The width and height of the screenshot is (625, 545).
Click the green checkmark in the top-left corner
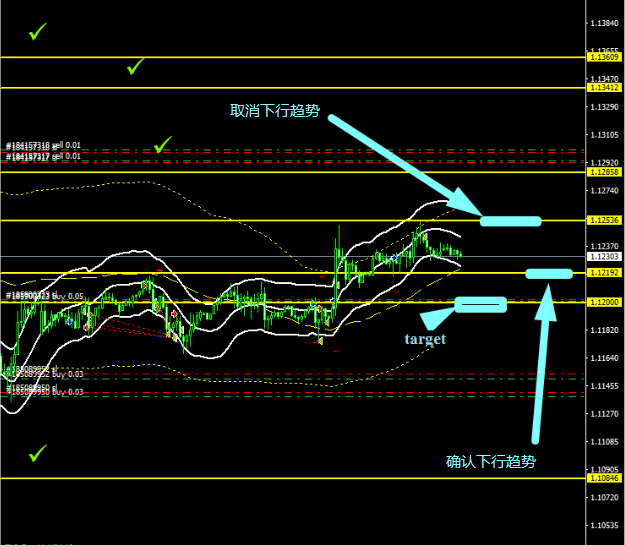pyautogui.click(x=38, y=33)
